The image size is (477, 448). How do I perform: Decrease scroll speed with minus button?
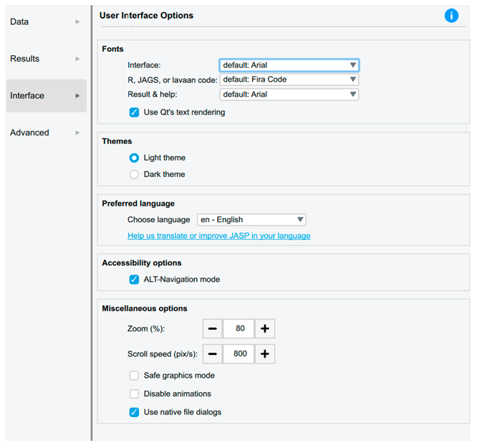213,353
